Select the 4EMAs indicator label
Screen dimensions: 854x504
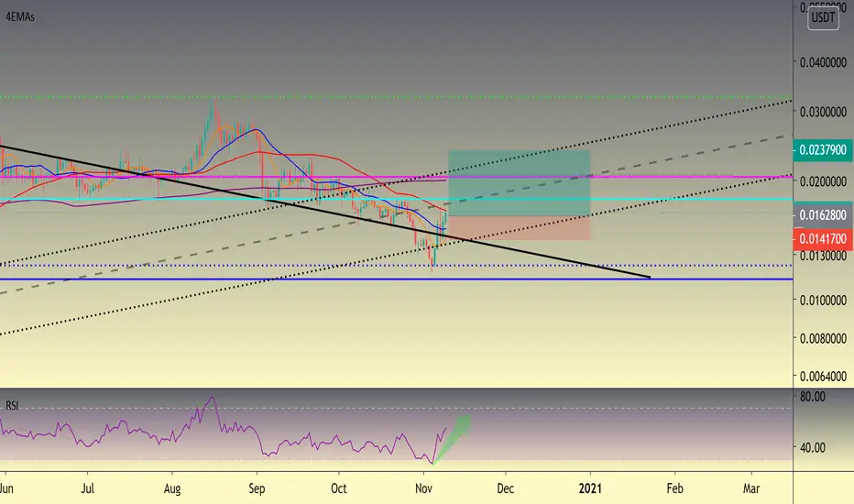point(20,16)
